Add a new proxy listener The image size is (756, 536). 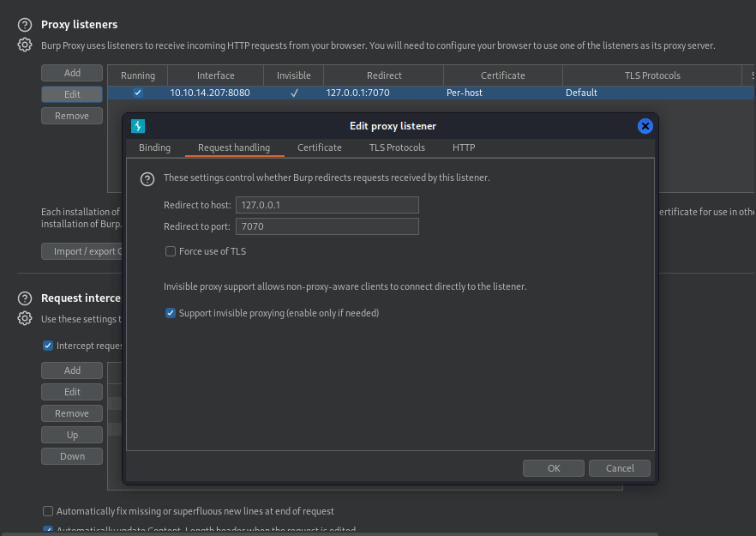pos(72,73)
